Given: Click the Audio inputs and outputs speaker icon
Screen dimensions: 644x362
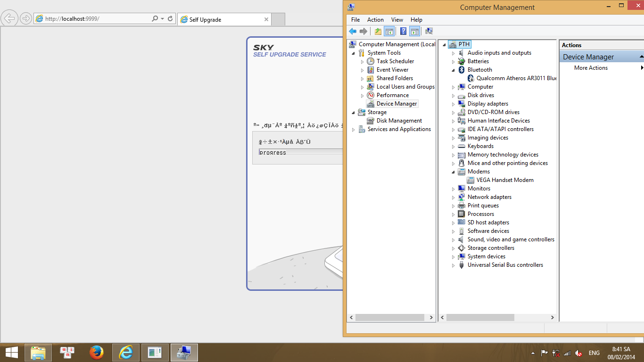Looking at the screenshot, I should (462, 53).
